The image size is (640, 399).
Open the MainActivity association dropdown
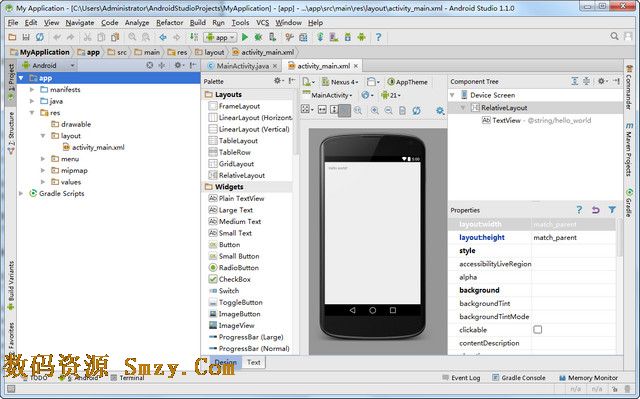pyautogui.click(x=327, y=95)
